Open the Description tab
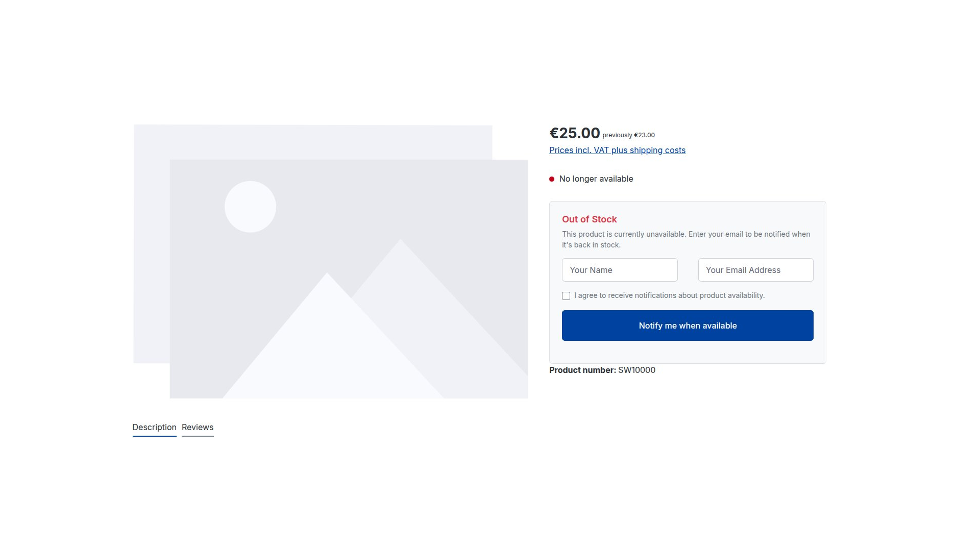980x551 pixels. 154,428
